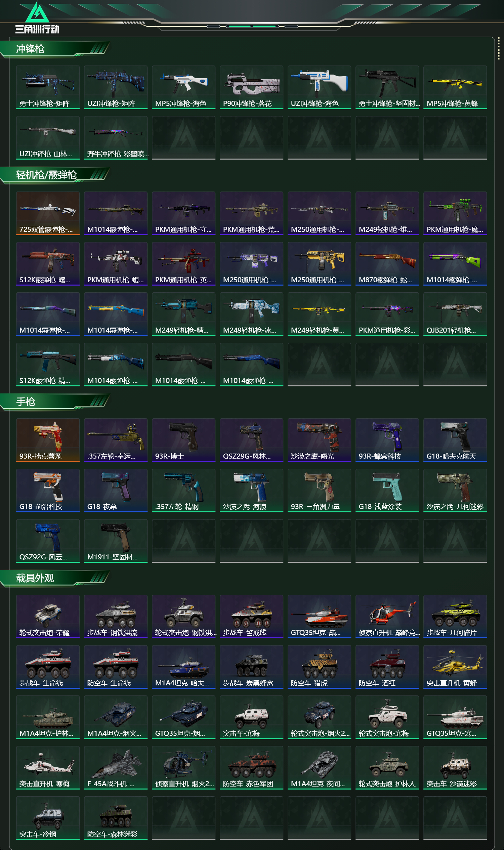
Task: Select 防空车-猎虎 vehicle skin
Action: pos(319,666)
